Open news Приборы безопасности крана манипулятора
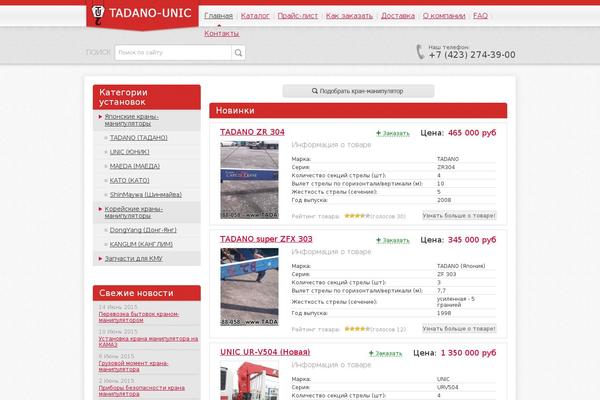The height and width of the screenshot is (400, 600). coord(142,391)
